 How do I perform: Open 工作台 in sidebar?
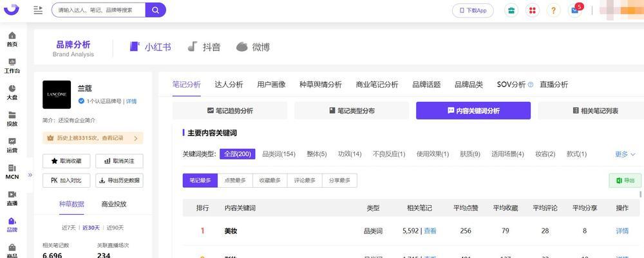tap(12, 66)
